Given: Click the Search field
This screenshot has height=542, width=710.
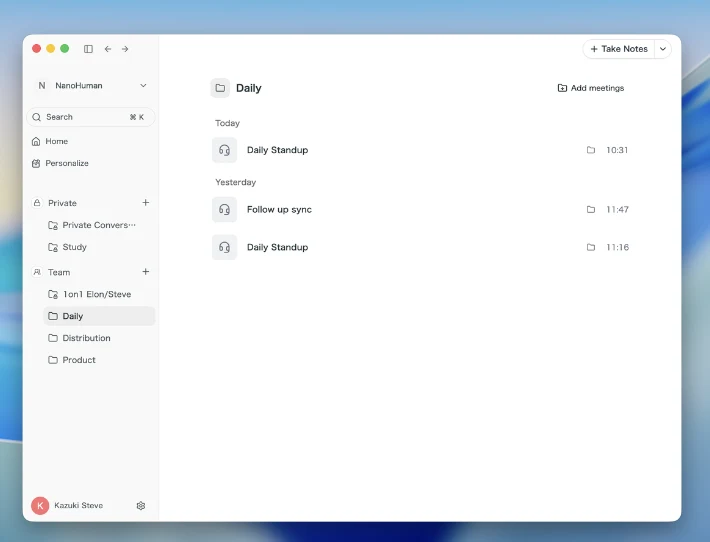Looking at the screenshot, I should tap(91, 117).
